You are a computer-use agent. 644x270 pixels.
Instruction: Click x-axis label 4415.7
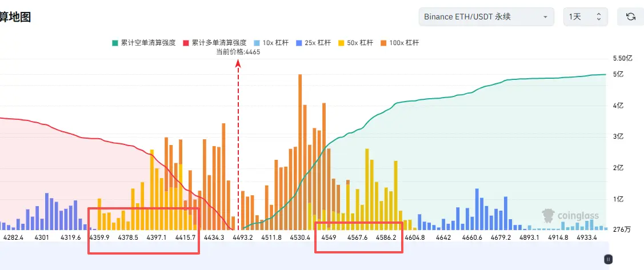(185, 237)
